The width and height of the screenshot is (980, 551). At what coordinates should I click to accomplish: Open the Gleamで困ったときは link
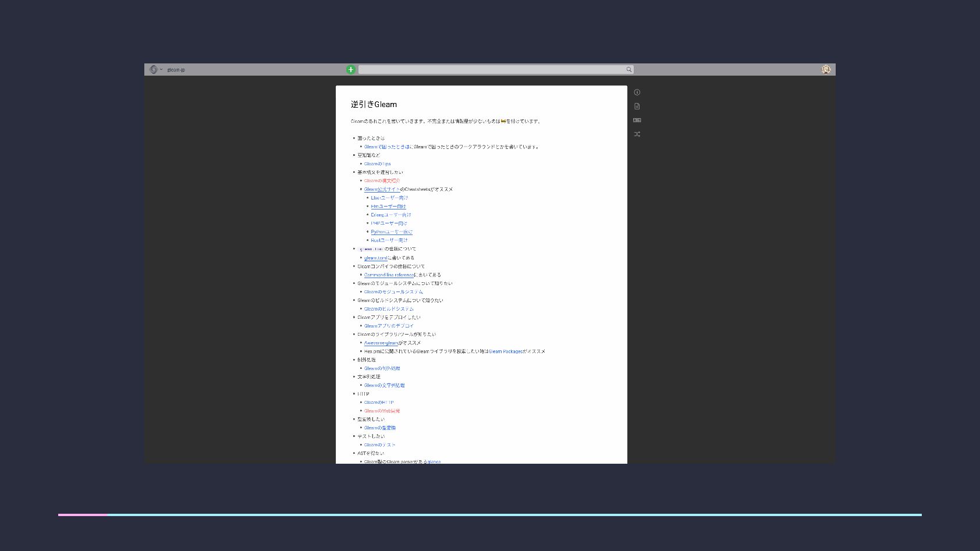tap(387, 147)
